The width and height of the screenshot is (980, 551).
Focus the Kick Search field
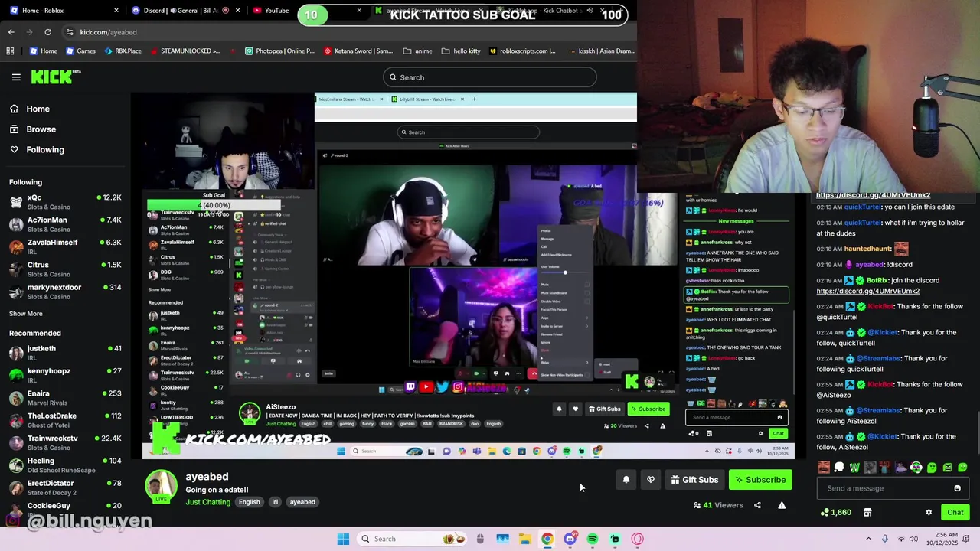[490, 77]
